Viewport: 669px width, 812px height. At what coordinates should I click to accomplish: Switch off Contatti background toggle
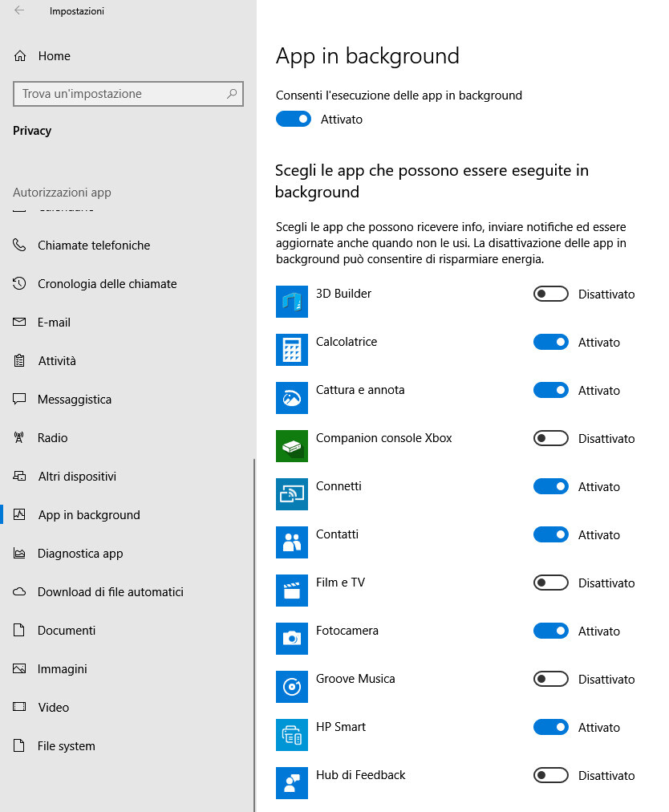tap(550, 535)
